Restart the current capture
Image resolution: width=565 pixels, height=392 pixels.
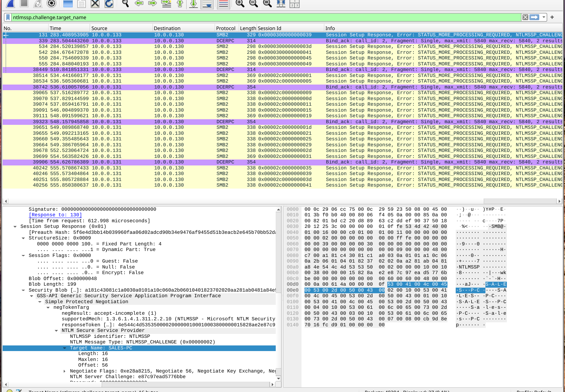click(37, 4)
